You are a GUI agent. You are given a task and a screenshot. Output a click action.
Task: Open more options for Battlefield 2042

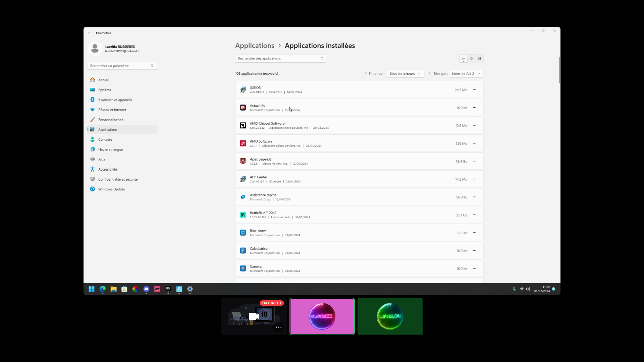pos(474,215)
